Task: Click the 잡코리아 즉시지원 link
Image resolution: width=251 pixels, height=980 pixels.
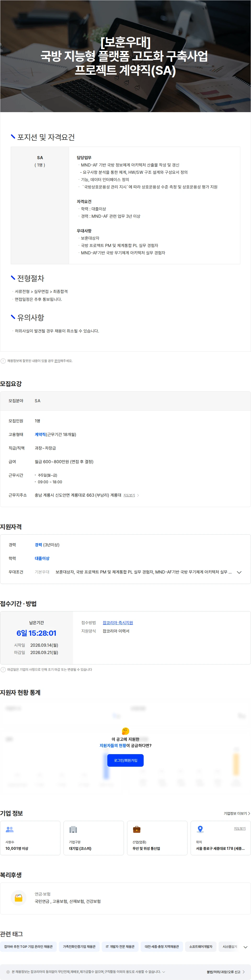Action: tap(117, 623)
